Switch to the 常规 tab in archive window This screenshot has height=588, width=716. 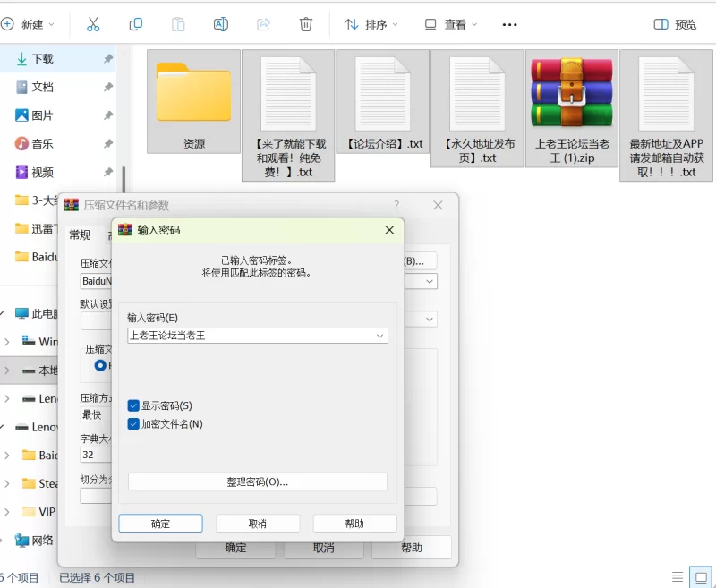tap(80, 234)
